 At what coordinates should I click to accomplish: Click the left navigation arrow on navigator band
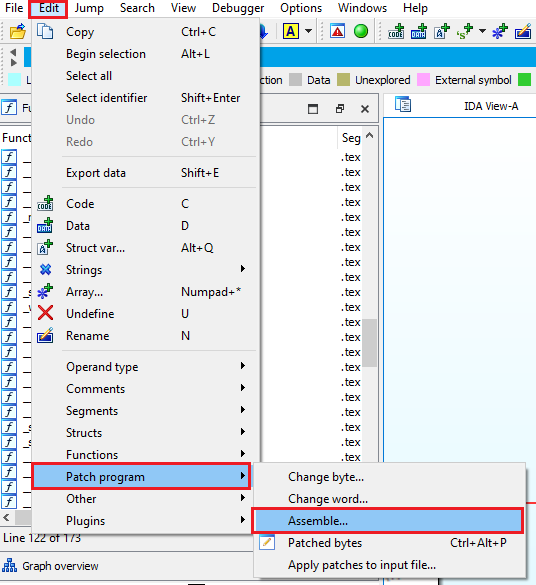[13, 52]
